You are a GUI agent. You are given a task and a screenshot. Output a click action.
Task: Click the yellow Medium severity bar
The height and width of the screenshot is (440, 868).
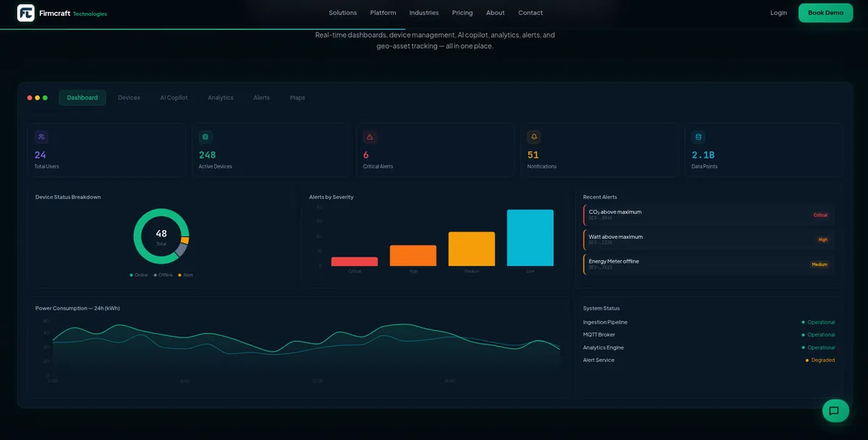472,249
